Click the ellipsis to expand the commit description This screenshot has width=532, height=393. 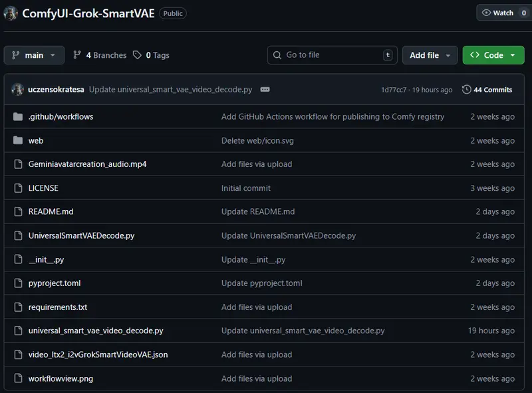[265, 90]
